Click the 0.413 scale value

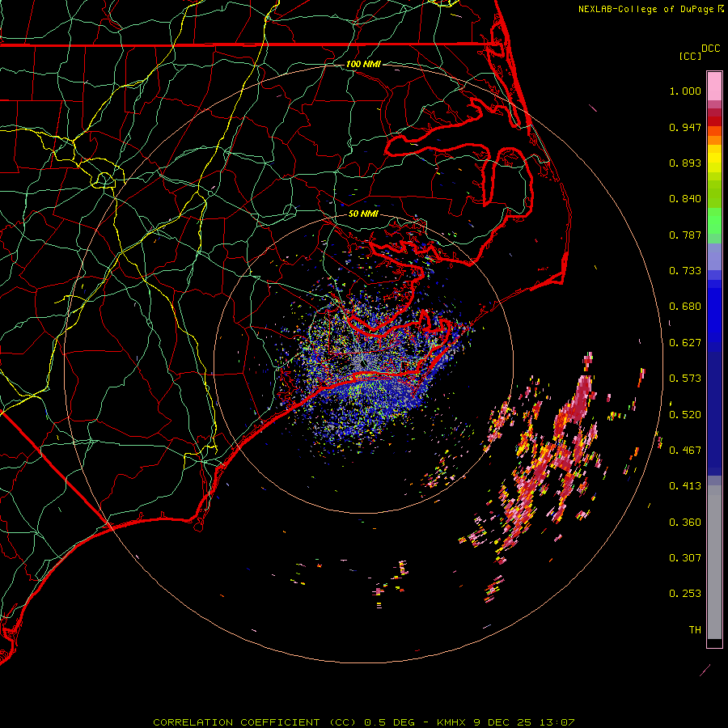pos(685,486)
